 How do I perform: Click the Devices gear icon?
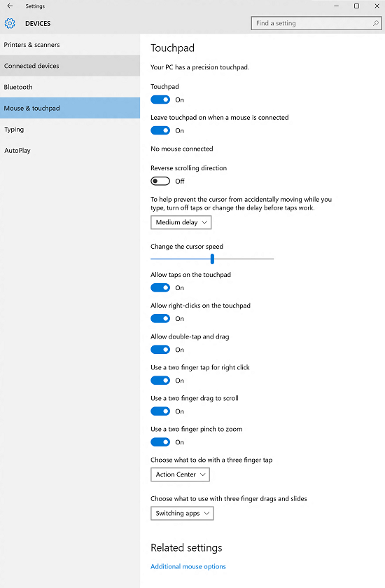click(x=10, y=23)
